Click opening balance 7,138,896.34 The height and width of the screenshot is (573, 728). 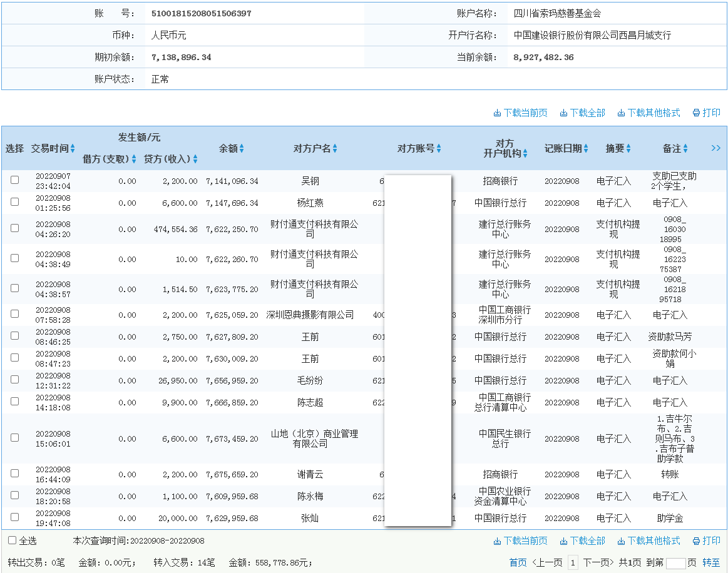pos(181,58)
